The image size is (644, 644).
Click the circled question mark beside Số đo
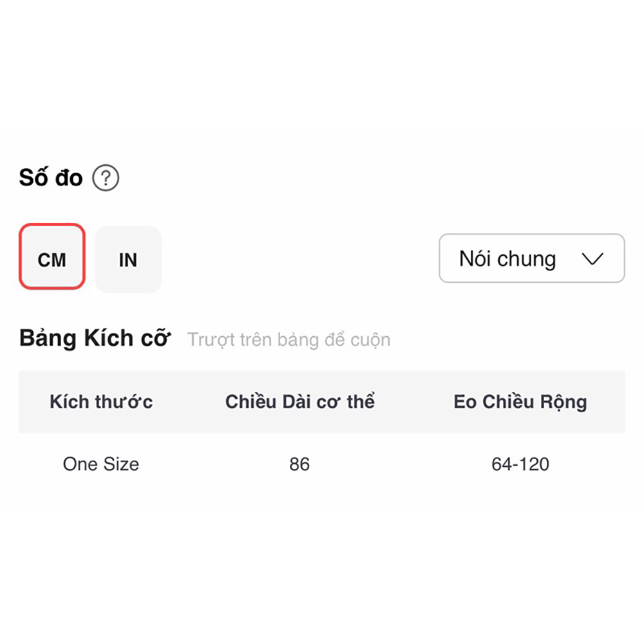click(106, 178)
